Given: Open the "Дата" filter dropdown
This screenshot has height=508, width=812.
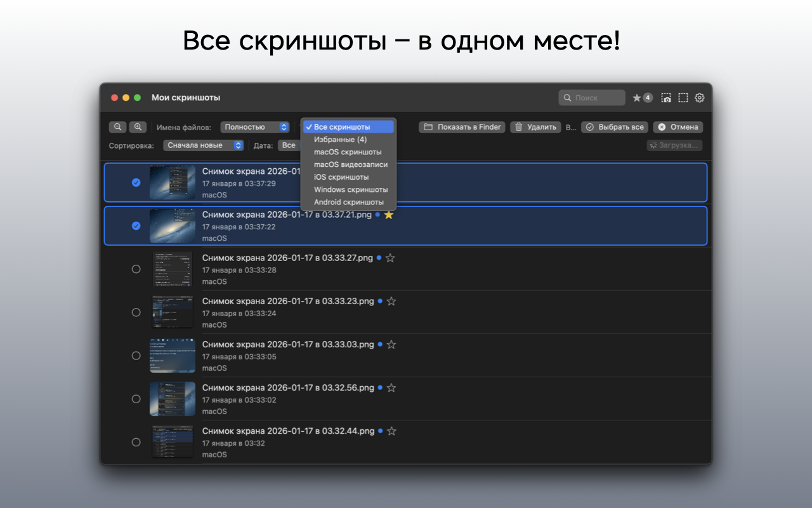Looking at the screenshot, I should (x=289, y=145).
